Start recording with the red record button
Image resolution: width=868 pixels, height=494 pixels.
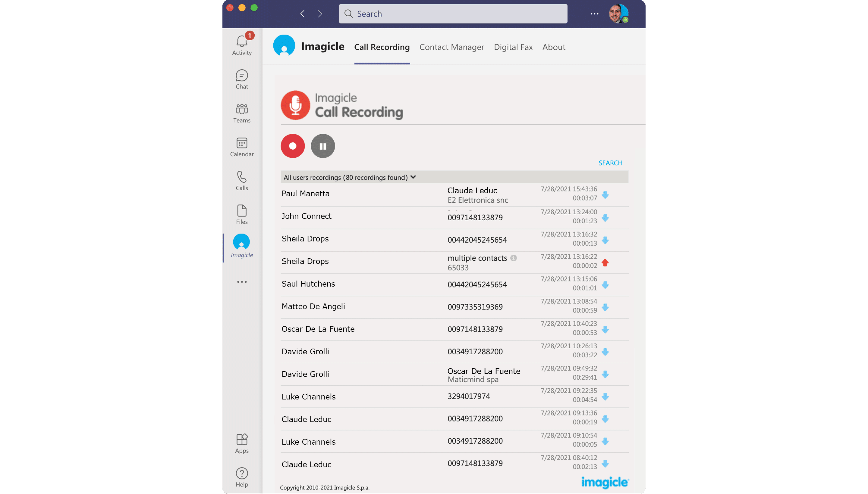[292, 146]
